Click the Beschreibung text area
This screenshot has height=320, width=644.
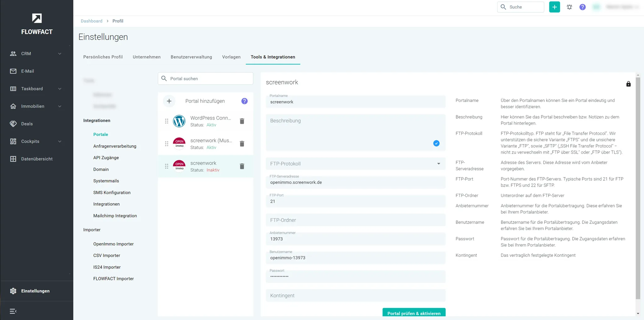[x=356, y=132]
